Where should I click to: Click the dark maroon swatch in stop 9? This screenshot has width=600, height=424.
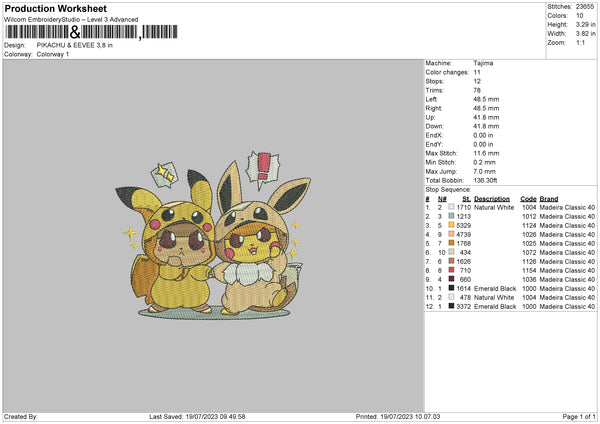point(452,279)
